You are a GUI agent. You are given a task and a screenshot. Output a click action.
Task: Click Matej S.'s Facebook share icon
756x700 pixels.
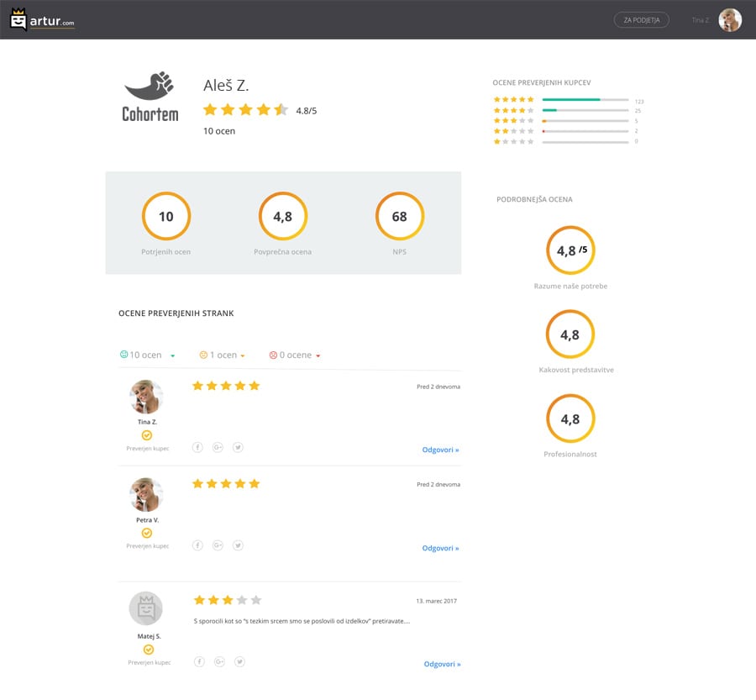point(198,661)
